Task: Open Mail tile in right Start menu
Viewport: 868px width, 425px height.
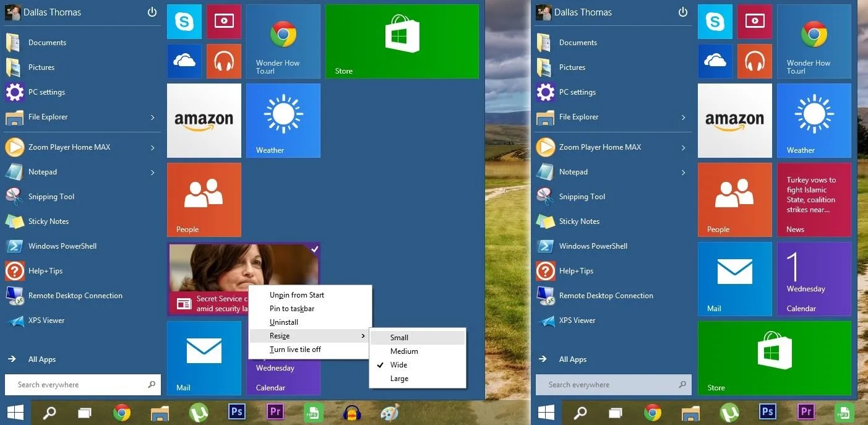Action: click(x=735, y=279)
